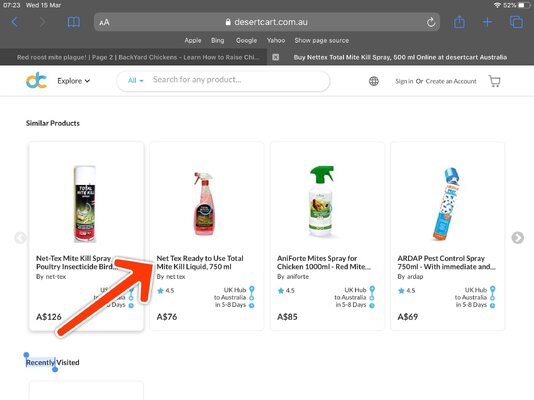Add a new tab with the plus icon
This screenshot has width=534, height=400.
pyautogui.click(x=487, y=22)
